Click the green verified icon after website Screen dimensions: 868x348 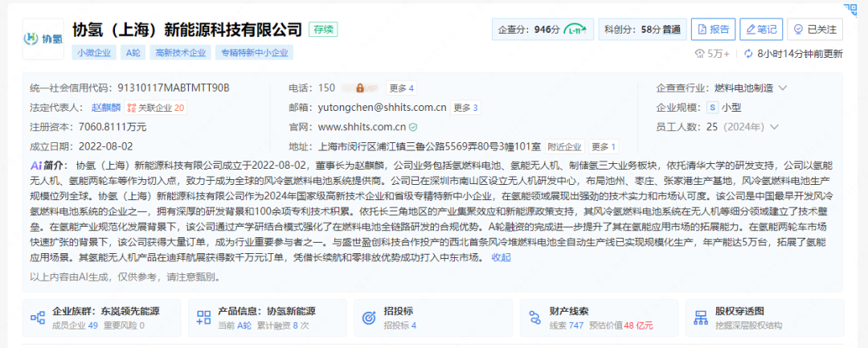point(413,127)
